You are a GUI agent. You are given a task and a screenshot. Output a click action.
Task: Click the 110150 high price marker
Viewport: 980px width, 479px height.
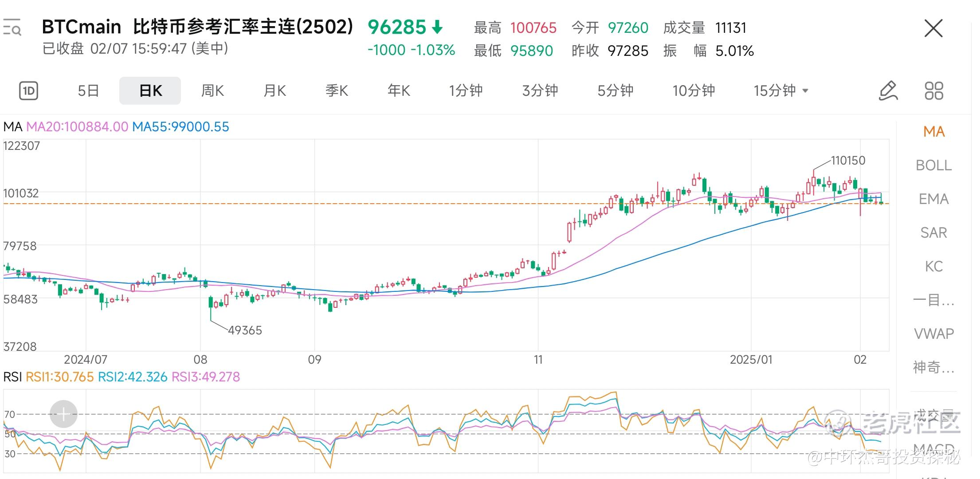[848, 161]
